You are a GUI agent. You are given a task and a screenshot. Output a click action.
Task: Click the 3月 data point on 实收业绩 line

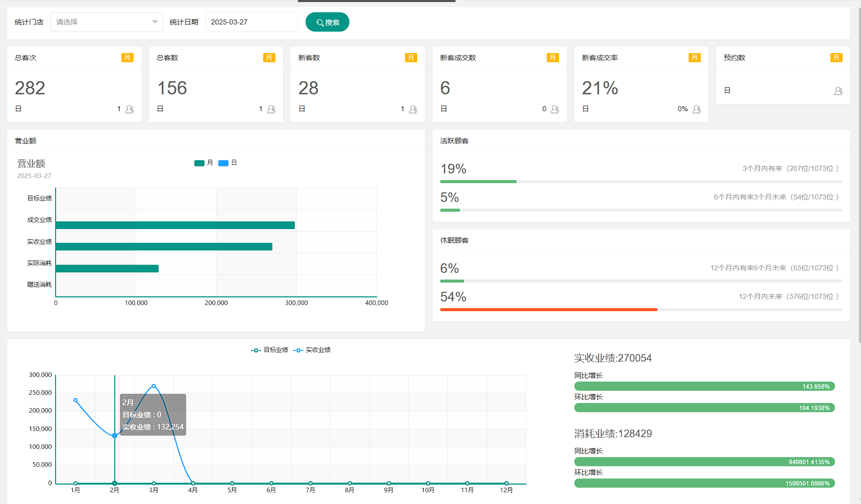coord(154,386)
